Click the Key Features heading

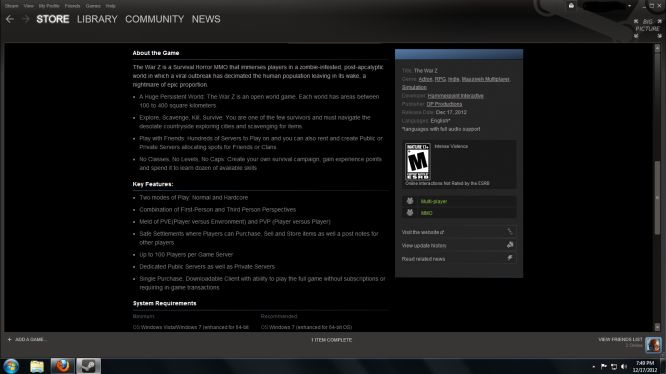pos(153,184)
